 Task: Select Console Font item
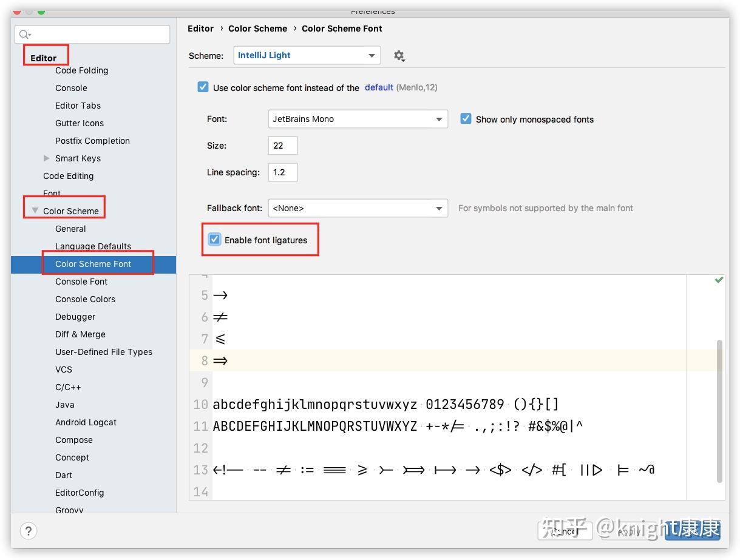[x=81, y=282]
